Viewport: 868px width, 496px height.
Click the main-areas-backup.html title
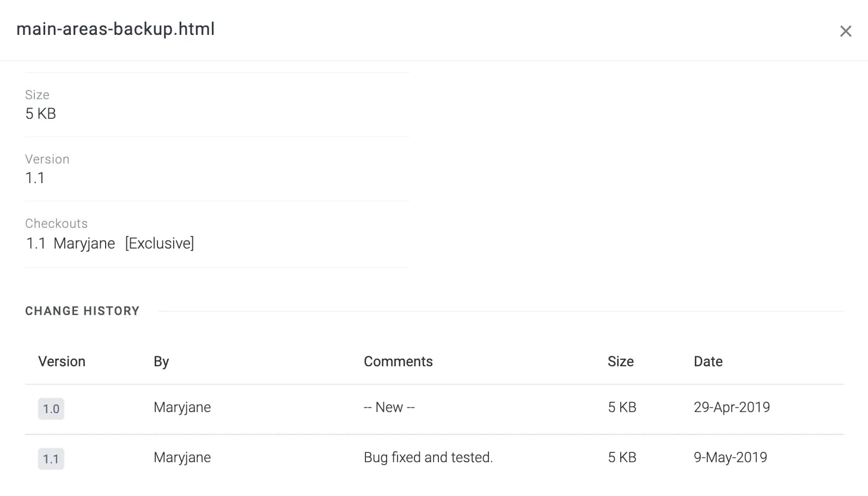115,29
